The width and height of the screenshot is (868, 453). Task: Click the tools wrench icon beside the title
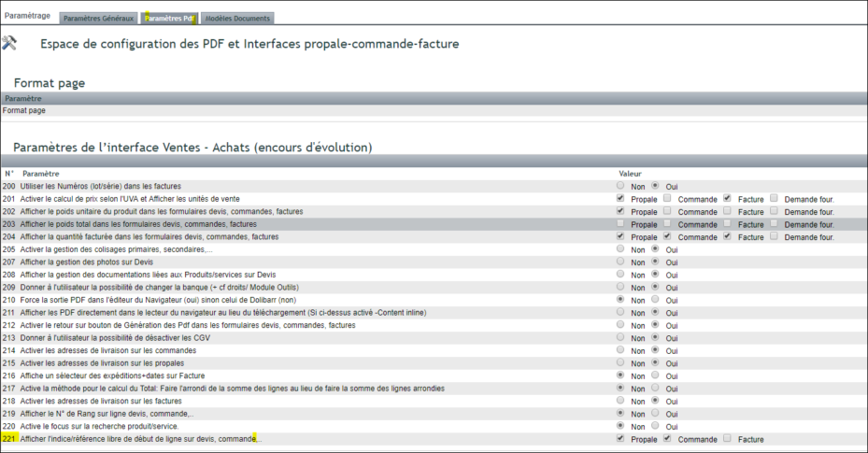pyautogui.click(x=9, y=43)
